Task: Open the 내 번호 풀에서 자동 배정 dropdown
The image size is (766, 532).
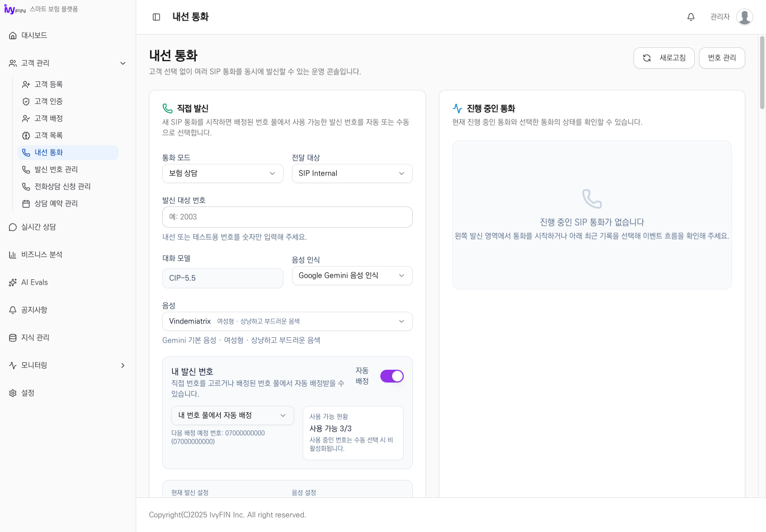Action: (232, 415)
